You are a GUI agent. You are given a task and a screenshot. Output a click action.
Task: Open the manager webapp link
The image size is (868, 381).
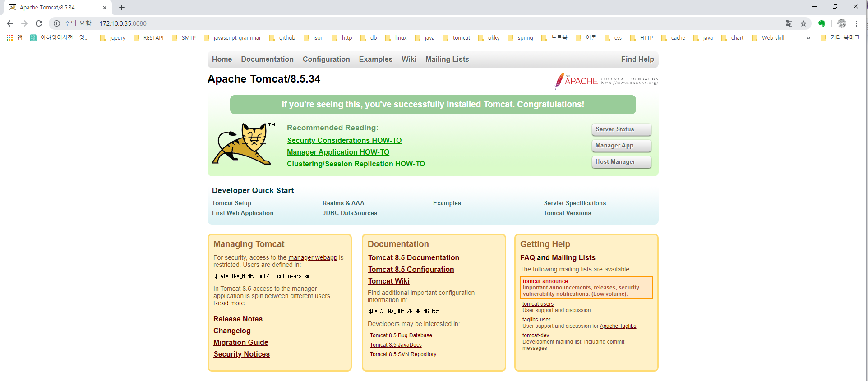pyautogui.click(x=313, y=258)
